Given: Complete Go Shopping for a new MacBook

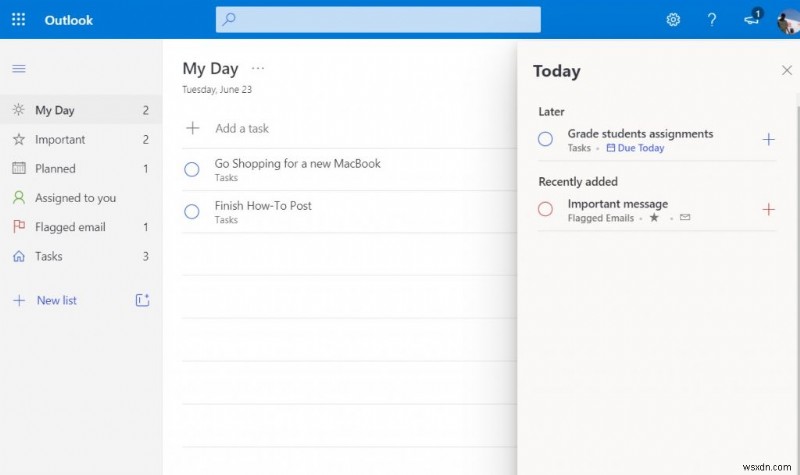Looking at the screenshot, I should [x=192, y=169].
